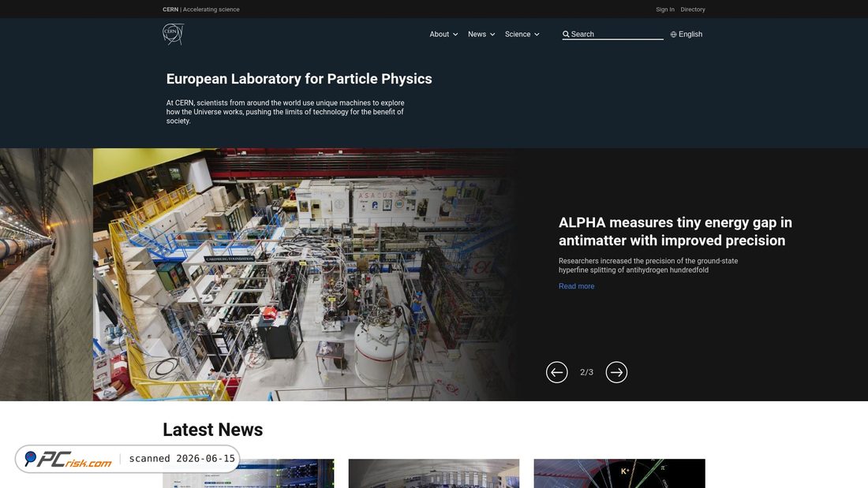Open the English language selector
The height and width of the screenshot is (488, 868).
pyautogui.click(x=687, y=35)
